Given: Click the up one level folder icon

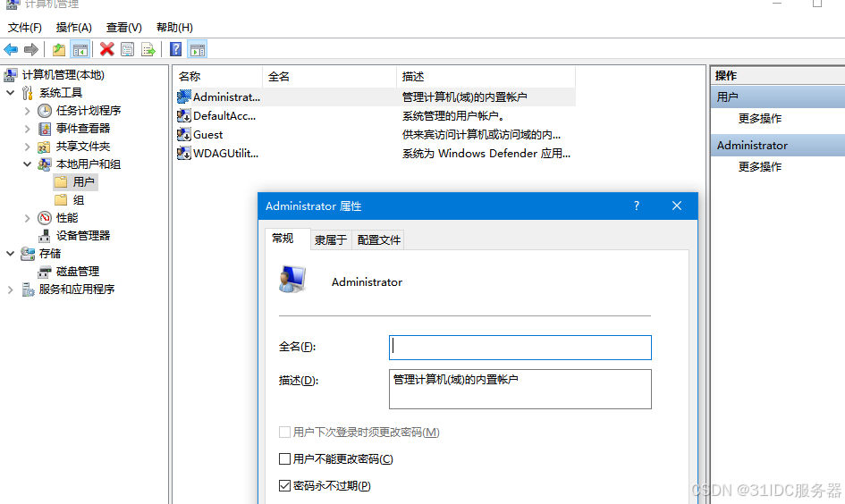Looking at the screenshot, I should tap(59, 50).
